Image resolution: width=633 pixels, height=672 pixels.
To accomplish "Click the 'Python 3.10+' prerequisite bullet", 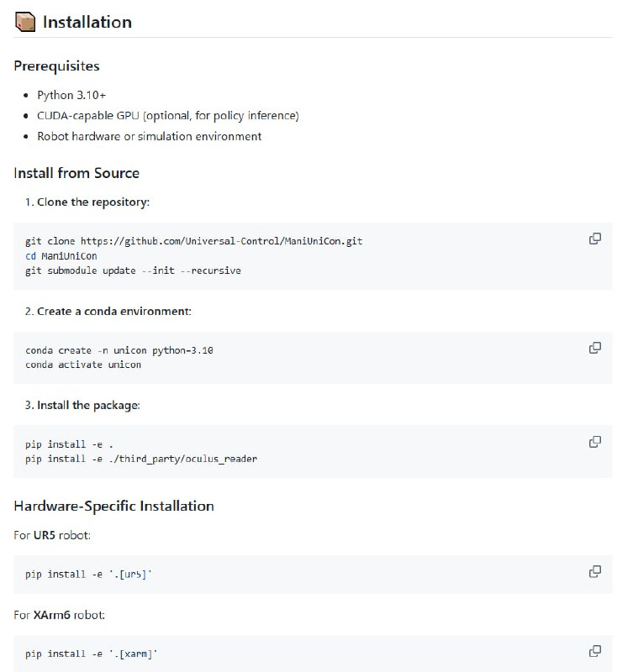I will (71, 95).
